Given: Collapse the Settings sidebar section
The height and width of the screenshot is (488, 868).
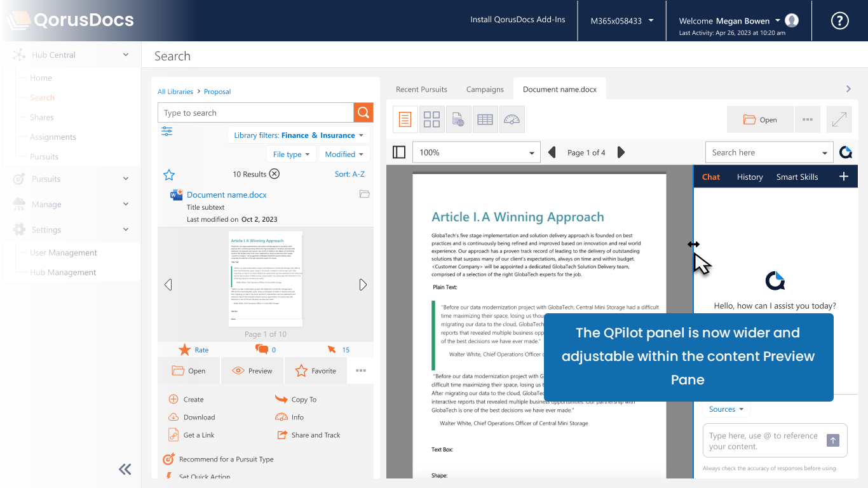Looking at the screenshot, I should tap(126, 229).
